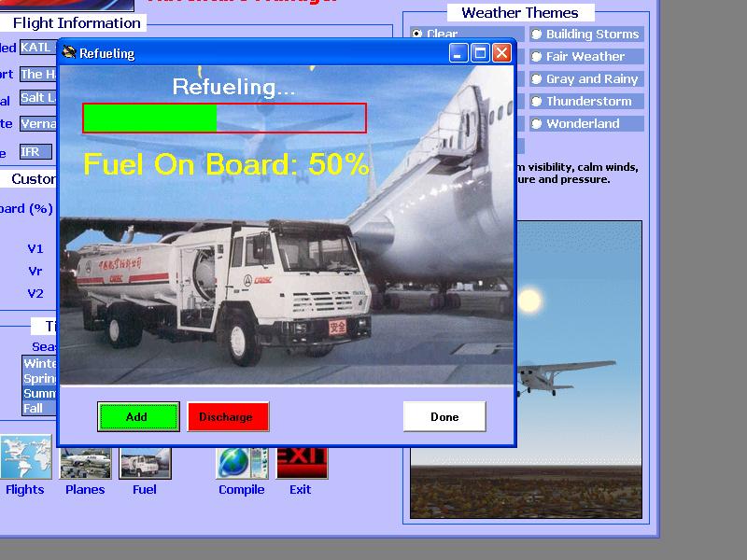Click the IFR flight rules field
Screen dimensions: 747x560
(35, 151)
